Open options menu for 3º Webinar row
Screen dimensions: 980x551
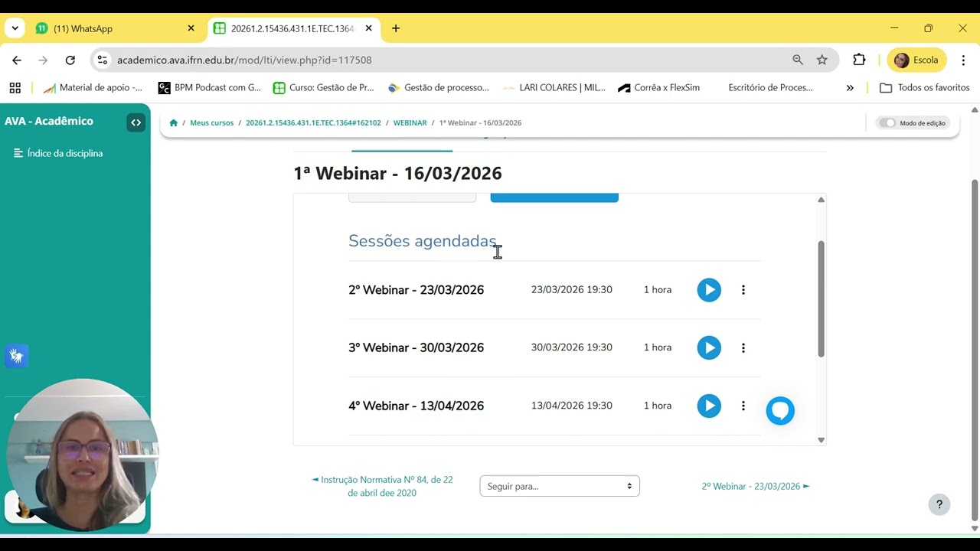(x=743, y=347)
